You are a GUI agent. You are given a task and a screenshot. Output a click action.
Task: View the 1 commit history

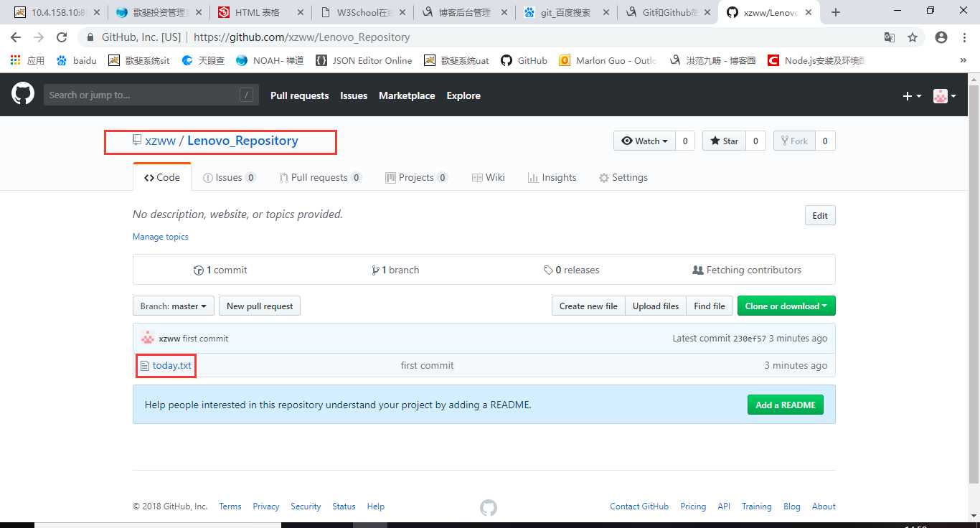tap(220, 270)
